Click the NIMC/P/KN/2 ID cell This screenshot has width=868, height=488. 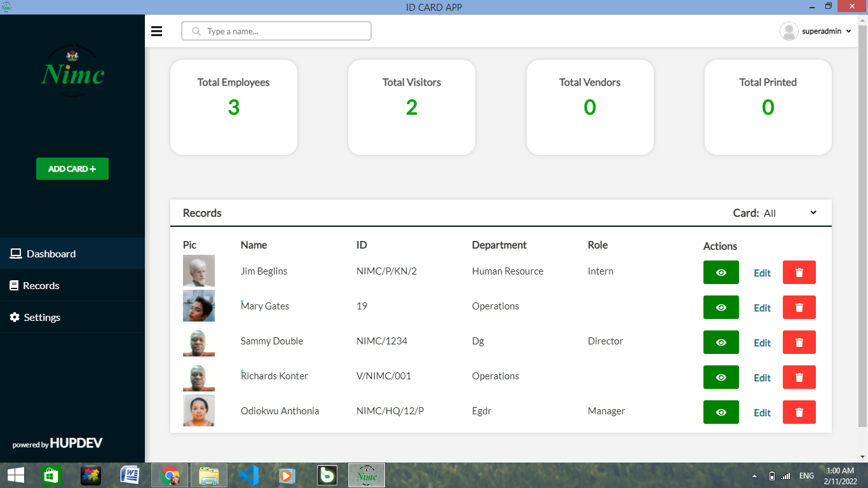(386, 271)
